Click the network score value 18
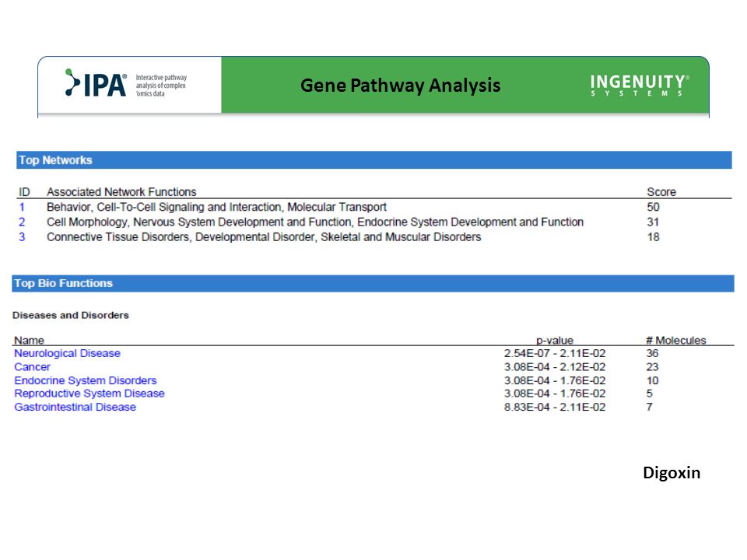This screenshot has height=560, width=747. tap(653, 236)
